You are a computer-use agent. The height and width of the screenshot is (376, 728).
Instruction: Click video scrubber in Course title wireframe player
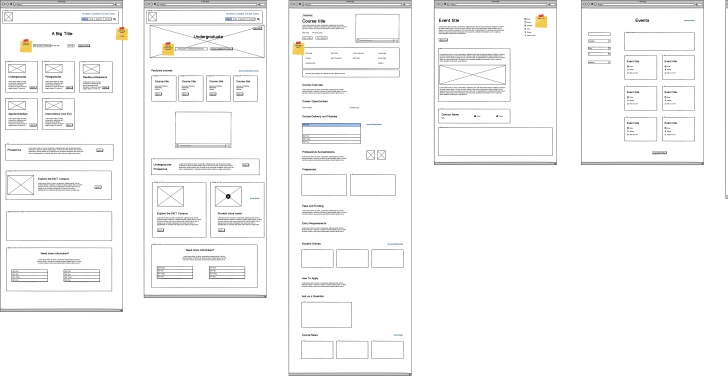point(374,40)
